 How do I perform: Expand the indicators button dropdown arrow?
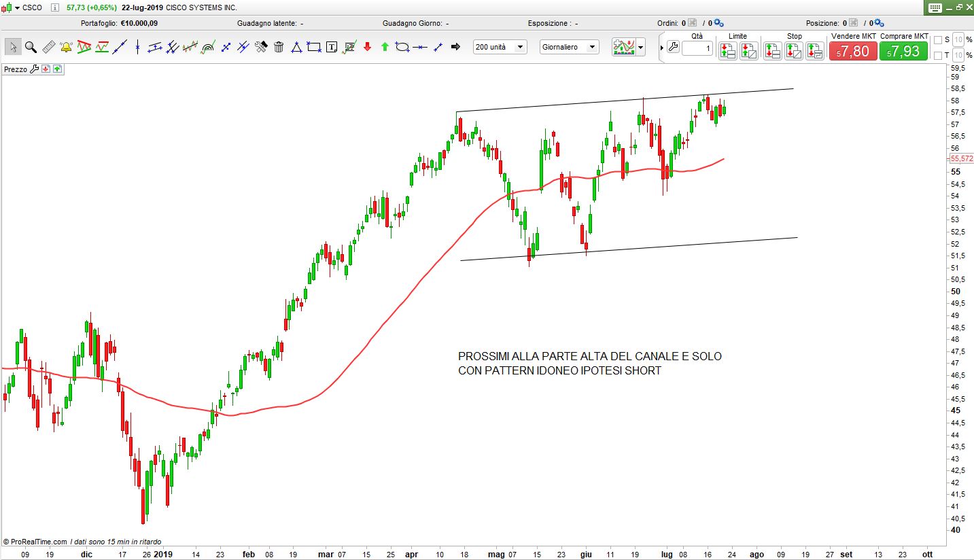(x=641, y=47)
